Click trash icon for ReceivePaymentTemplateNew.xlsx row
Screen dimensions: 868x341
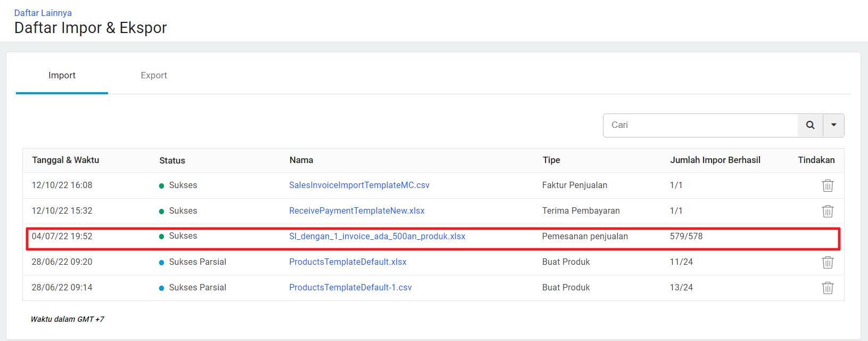pyautogui.click(x=827, y=211)
